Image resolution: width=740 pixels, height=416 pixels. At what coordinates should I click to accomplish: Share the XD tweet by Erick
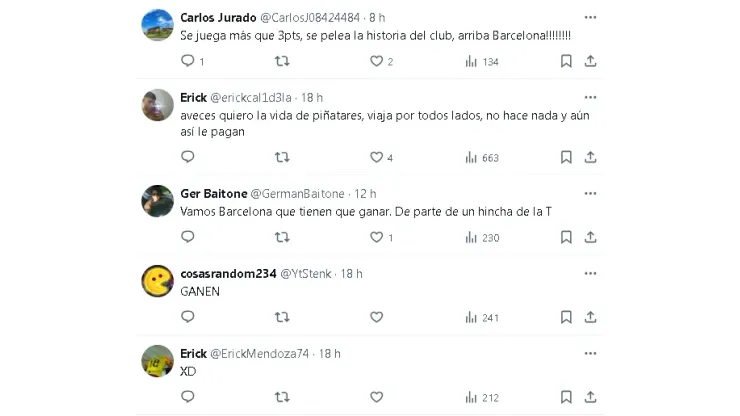[x=591, y=397]
